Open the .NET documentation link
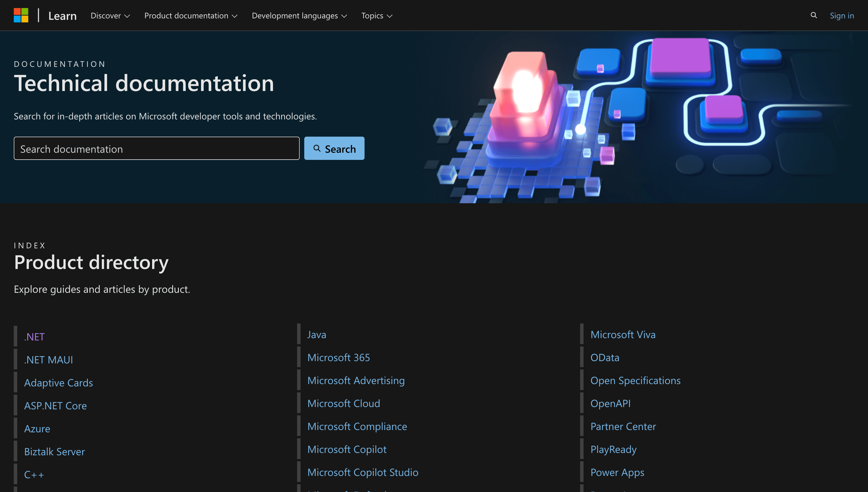 pos(34,336)
